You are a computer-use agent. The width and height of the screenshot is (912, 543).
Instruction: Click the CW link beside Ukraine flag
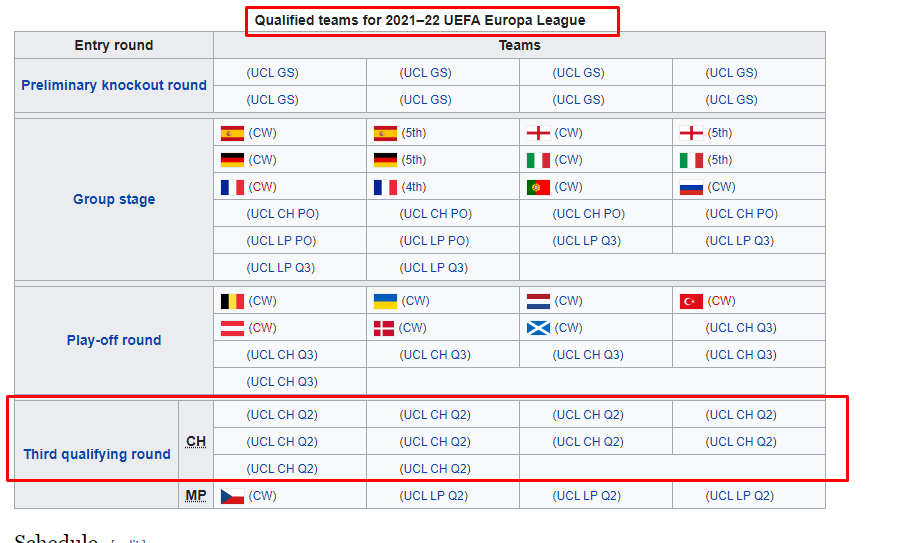tap(415, 301)
